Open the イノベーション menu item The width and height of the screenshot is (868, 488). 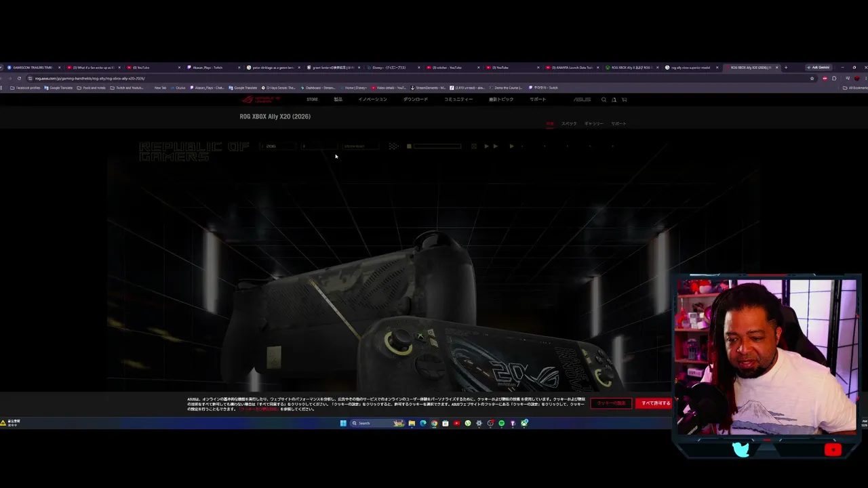[x=372, y=100]
